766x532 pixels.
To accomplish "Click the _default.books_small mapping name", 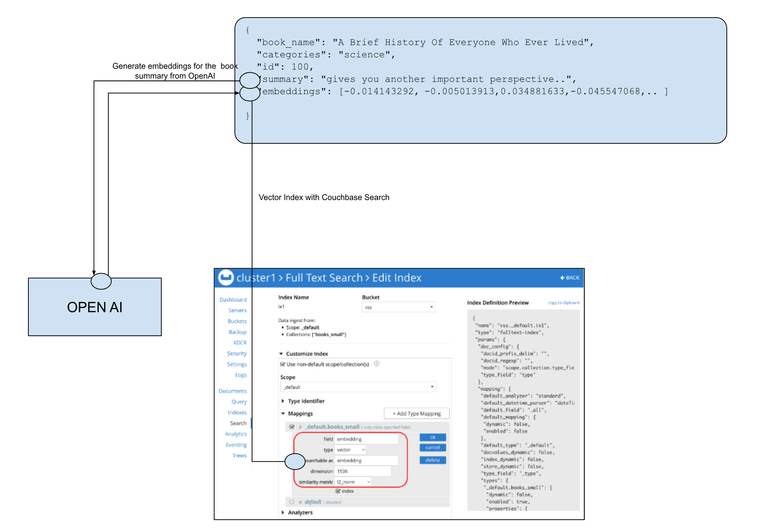I will [332, 427].
